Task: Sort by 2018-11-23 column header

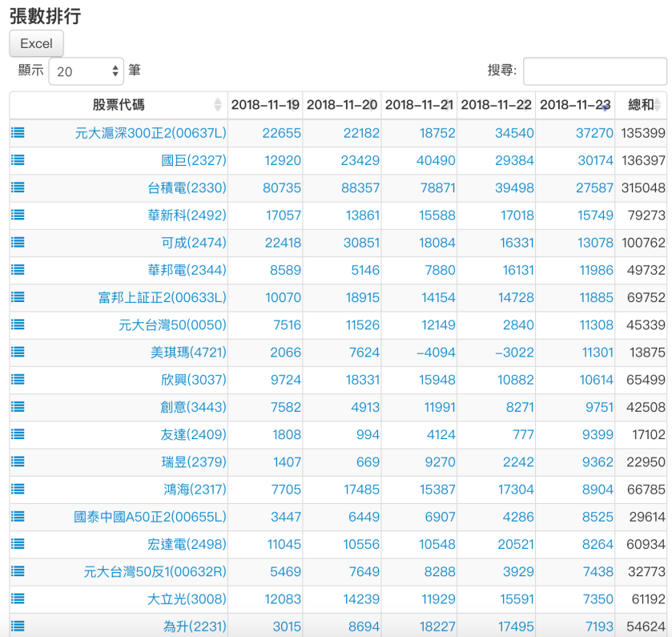Action: click(575, 105)
